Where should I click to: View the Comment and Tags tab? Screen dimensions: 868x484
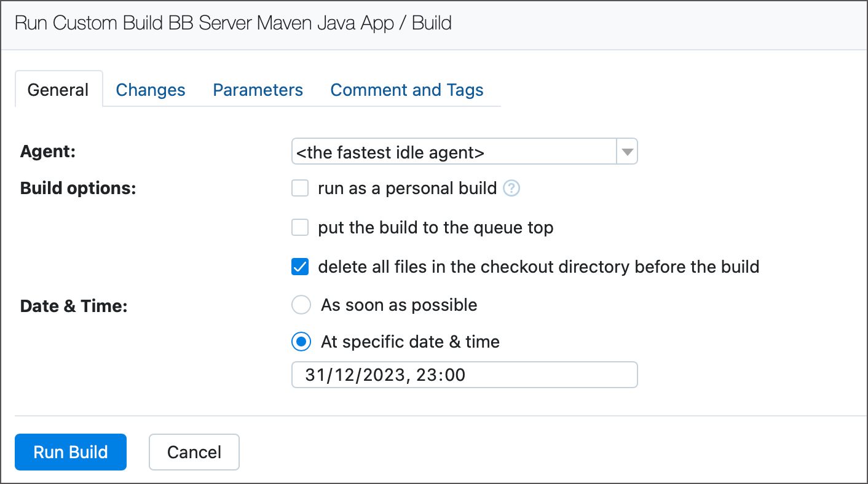click(x=406, y=90)
